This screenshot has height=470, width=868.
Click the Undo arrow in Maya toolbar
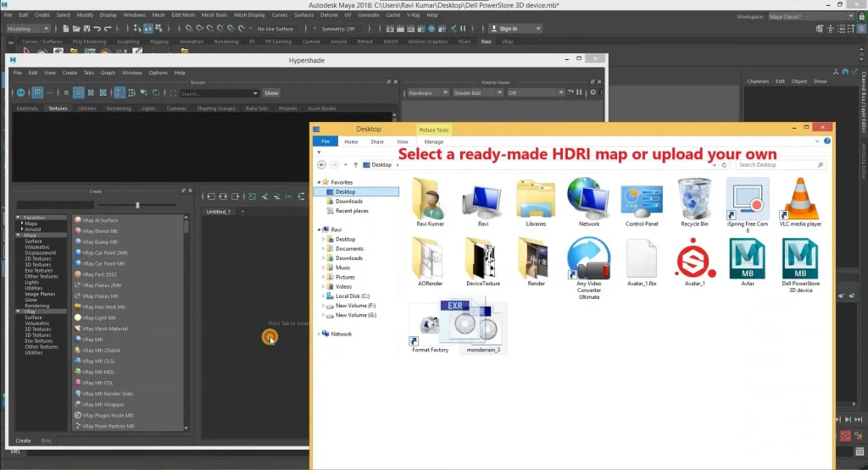click(x=97, y=29)
